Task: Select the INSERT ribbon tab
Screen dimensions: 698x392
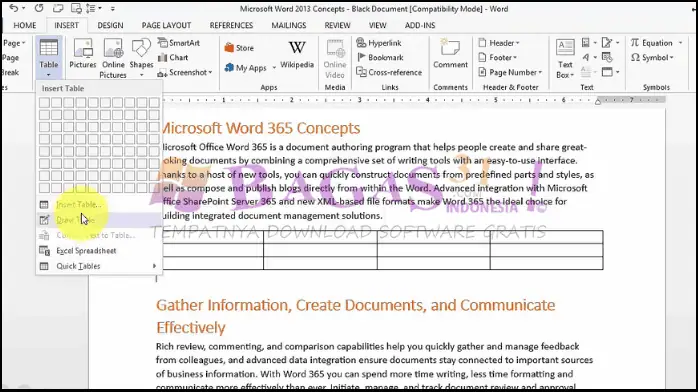Action: coord(66,25)
